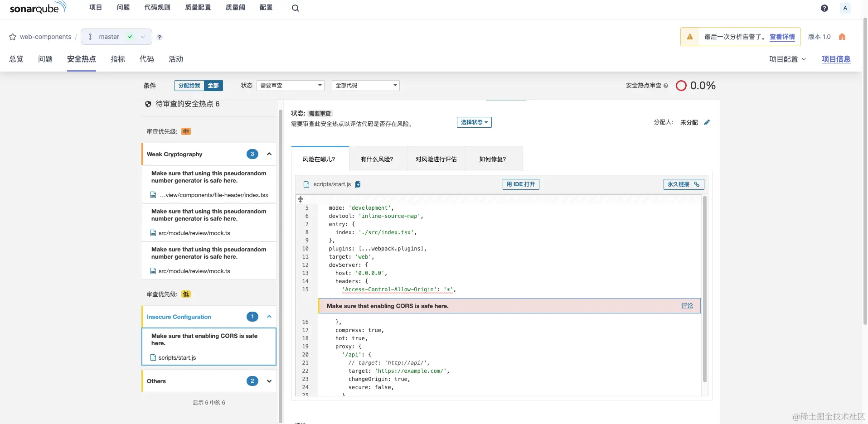
Task: Collapse the Weak Cryptography category
Action: tap(269, 154)
